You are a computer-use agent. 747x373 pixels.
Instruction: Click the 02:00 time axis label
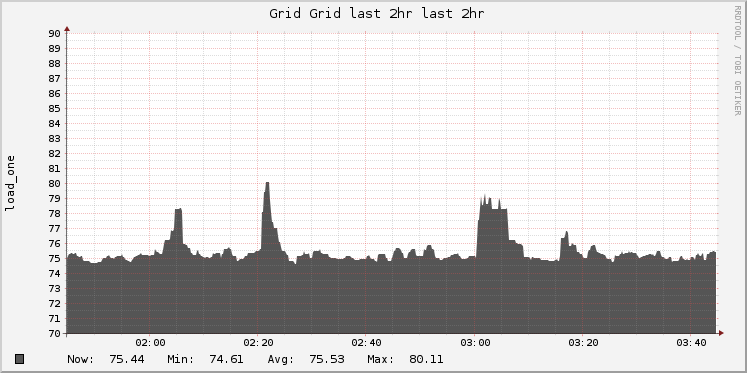click(150, 343)
